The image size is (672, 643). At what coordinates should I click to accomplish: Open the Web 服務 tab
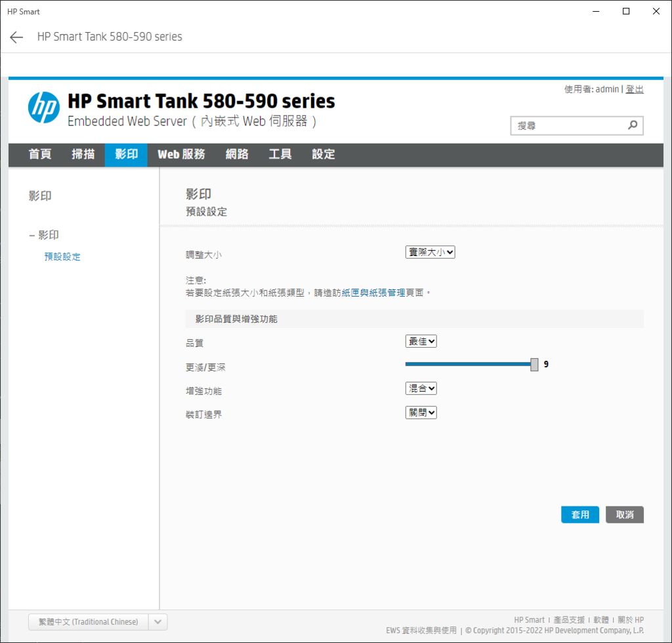pos(181,154)
